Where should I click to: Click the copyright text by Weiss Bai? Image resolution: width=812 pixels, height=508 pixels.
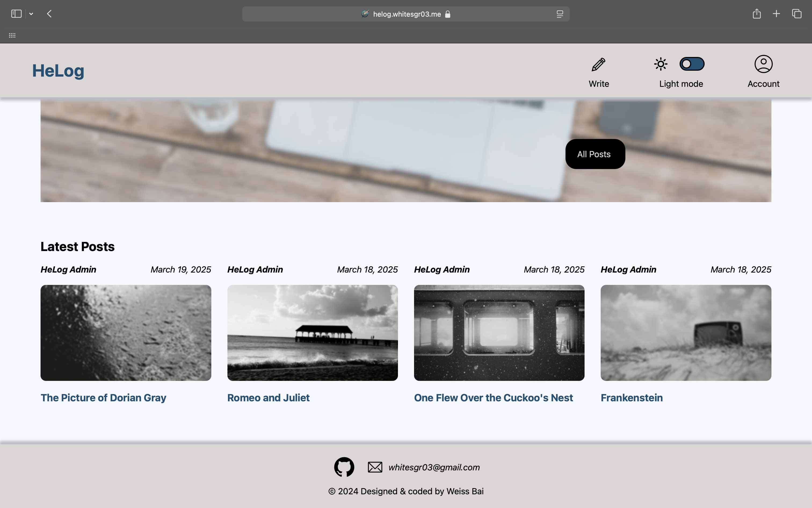click(406, 491)
